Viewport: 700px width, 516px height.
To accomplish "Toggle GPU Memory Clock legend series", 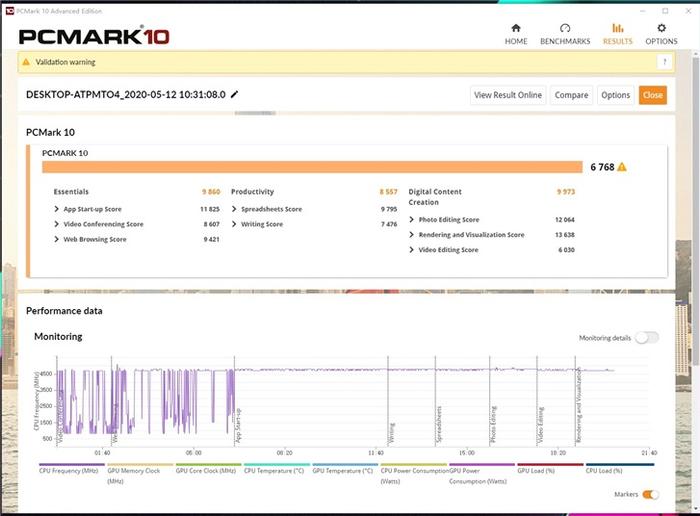I will click(x=140, y=473).
